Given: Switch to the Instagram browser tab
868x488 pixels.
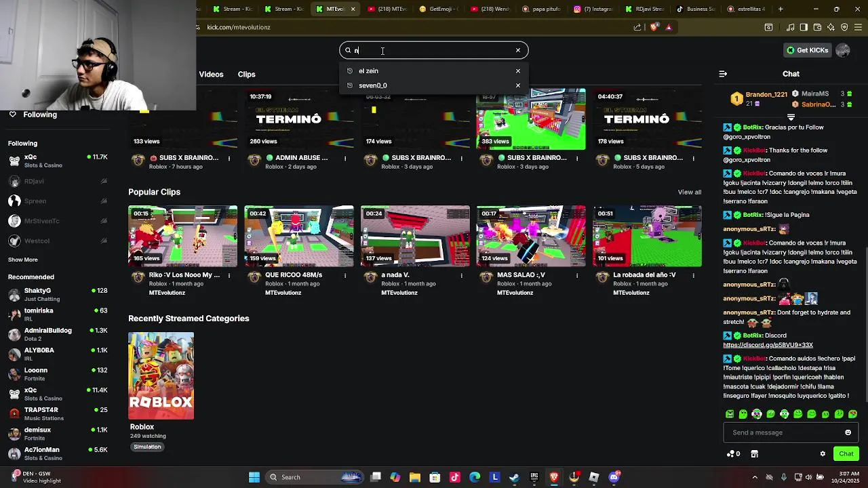Looking at the screenshot, I should (x=593, y=9).
